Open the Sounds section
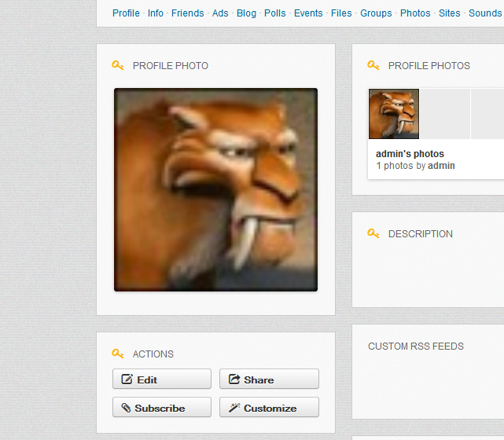 485,13
